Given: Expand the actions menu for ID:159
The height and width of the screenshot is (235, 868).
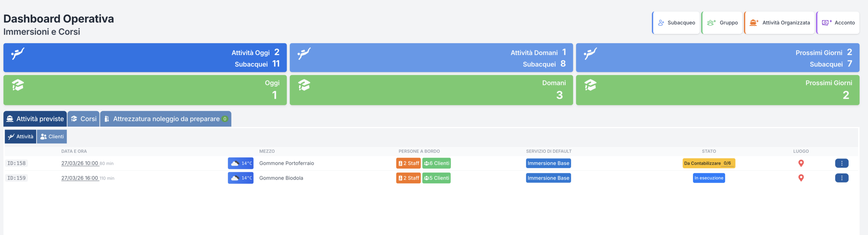Looking at the screenshot, I should click(x=842, y=178).
